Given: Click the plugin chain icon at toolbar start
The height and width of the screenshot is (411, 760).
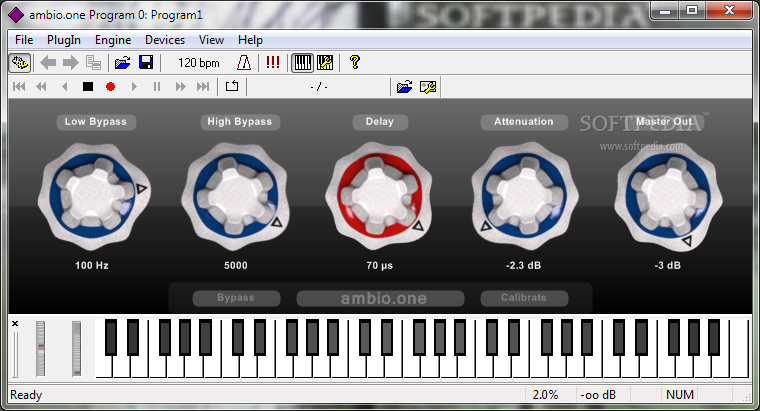Looking at the screenshot, I should [x=20, y=63].
